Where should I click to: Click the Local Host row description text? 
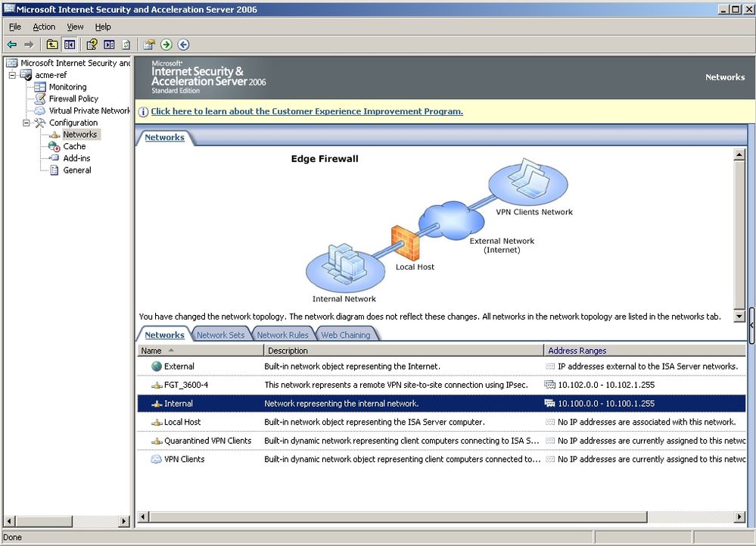(x=374, y=422)
